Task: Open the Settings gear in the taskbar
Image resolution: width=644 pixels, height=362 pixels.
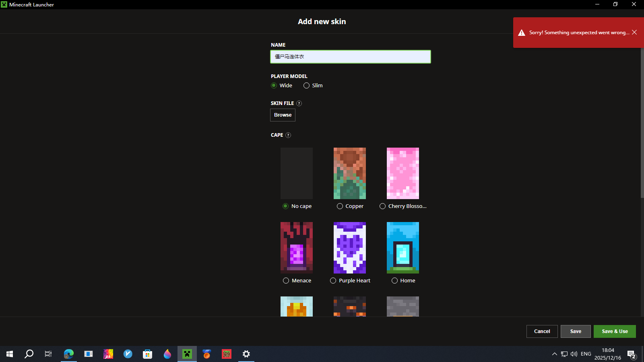Action: pyautogui.click(x=246, y=354)
